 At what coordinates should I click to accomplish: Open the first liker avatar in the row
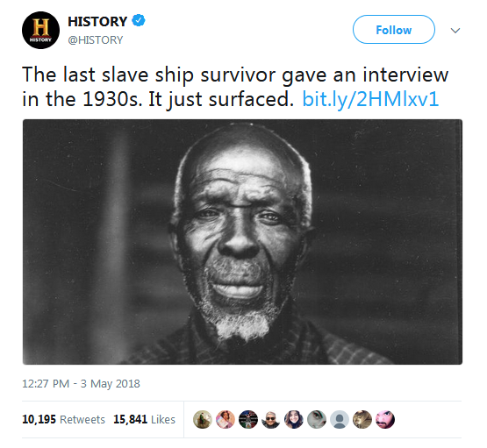(x=203, y=419)
